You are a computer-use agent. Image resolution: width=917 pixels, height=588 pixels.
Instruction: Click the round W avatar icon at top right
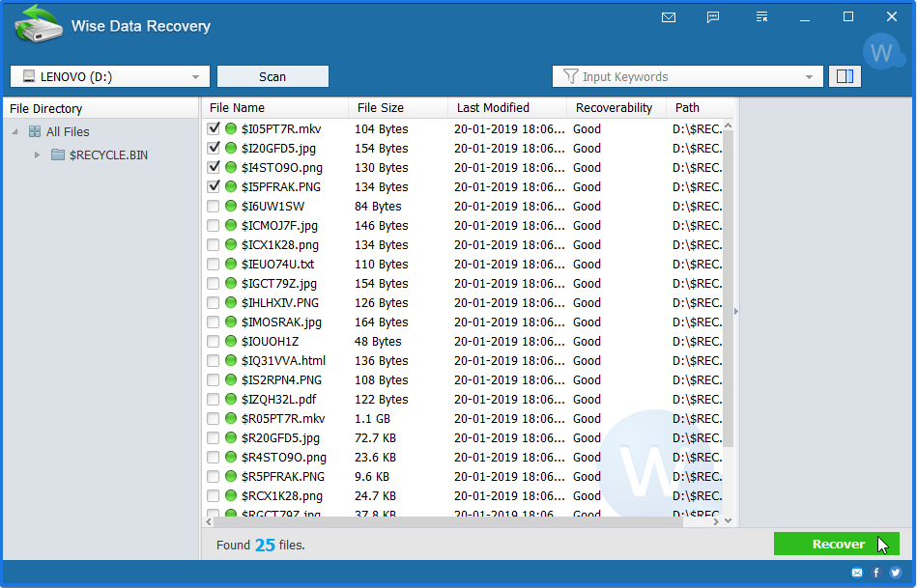pyautogui.click(x=882, y=52)
